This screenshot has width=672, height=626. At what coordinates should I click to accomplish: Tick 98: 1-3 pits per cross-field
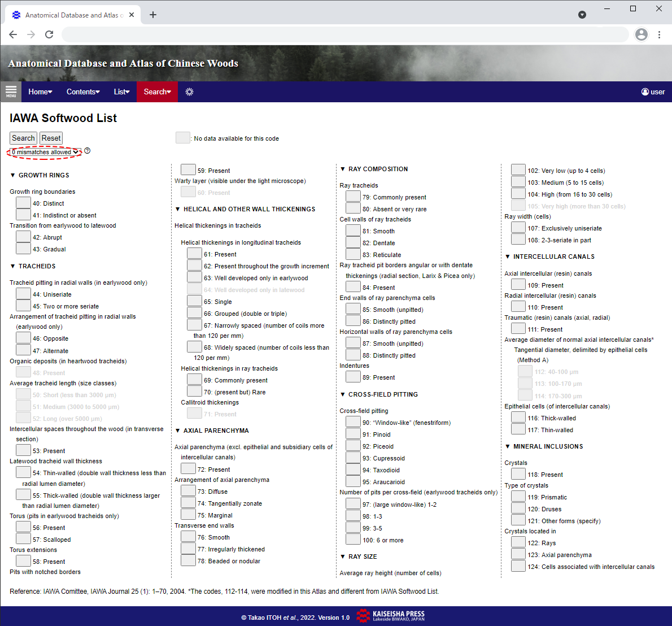point(353,515)
